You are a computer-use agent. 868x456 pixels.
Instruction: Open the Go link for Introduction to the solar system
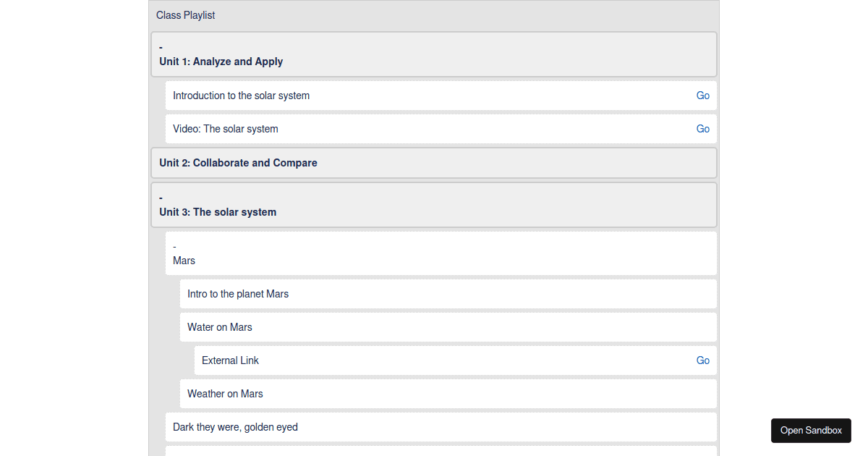click(702, 95)
